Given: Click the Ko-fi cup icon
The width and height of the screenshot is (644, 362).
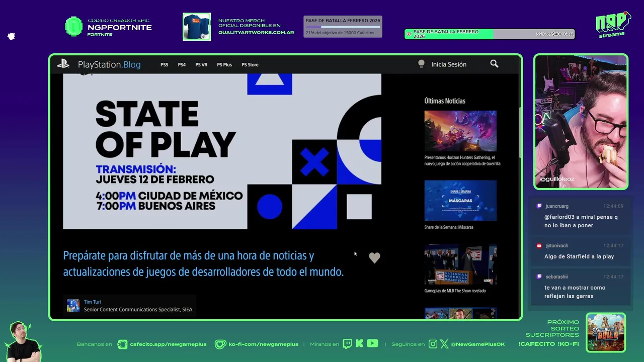Looking at the screenshot, I should [x=220, y=344].
